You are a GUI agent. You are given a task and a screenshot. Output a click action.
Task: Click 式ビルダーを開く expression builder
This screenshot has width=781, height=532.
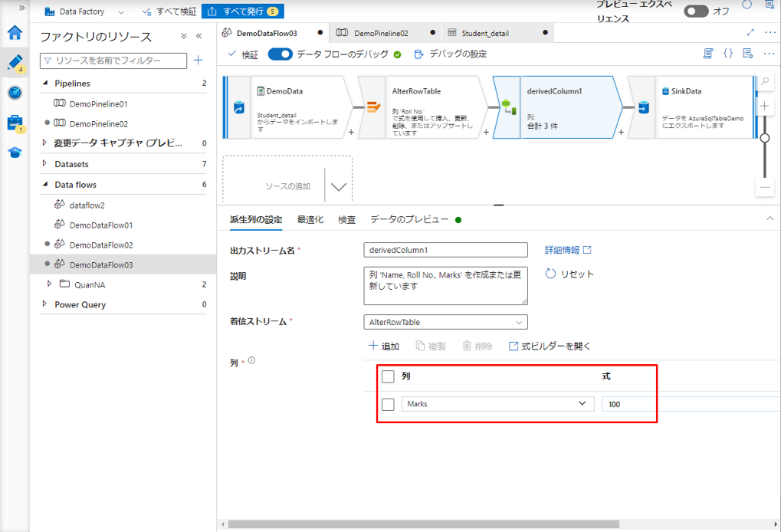(x=550, y=346)
